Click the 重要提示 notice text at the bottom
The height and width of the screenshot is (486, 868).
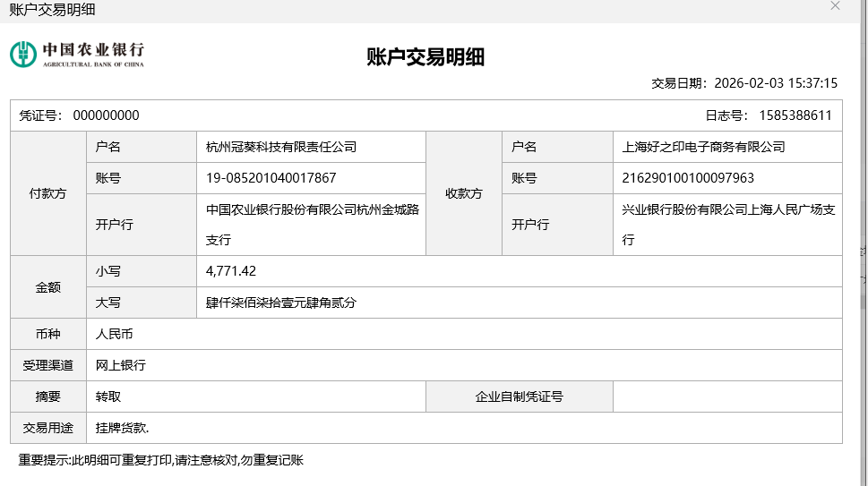(x=161, y=460)
